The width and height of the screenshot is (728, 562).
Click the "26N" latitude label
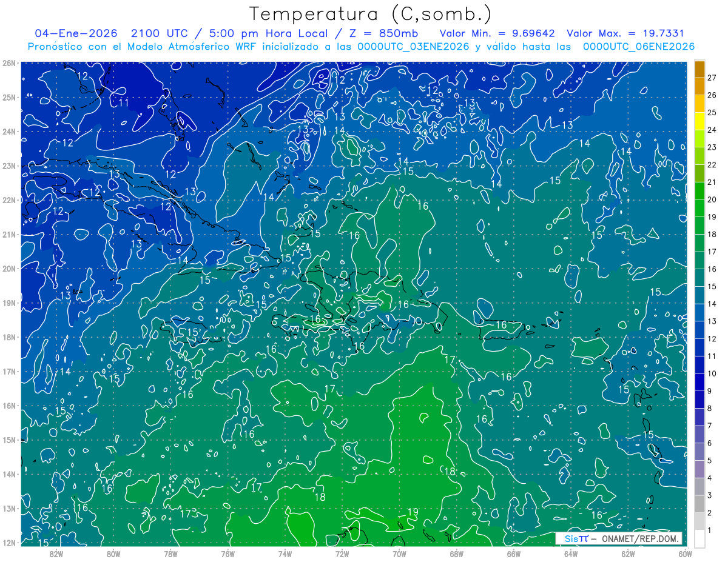pos(8,63)
